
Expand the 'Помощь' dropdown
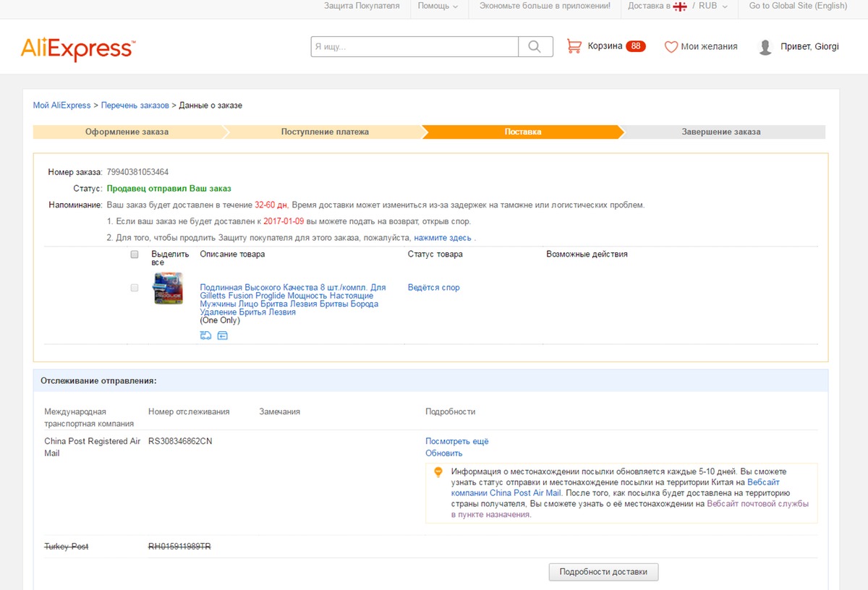tap(438, 6)
